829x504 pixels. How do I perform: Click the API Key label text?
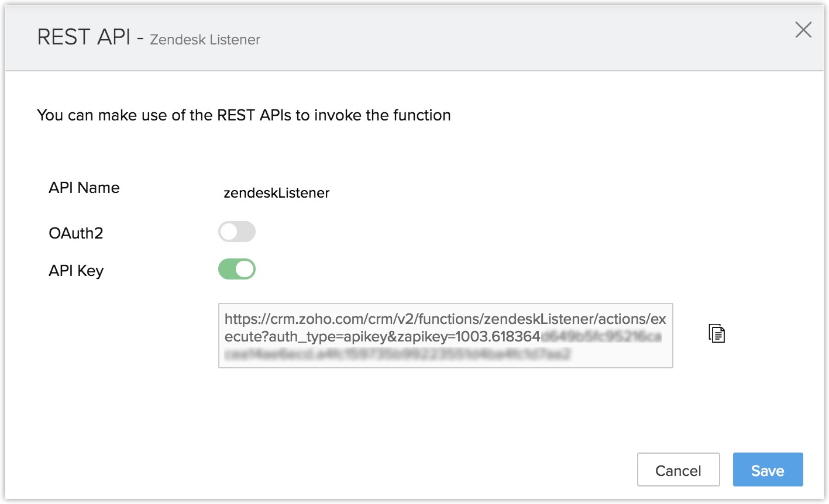click(76, 271)
